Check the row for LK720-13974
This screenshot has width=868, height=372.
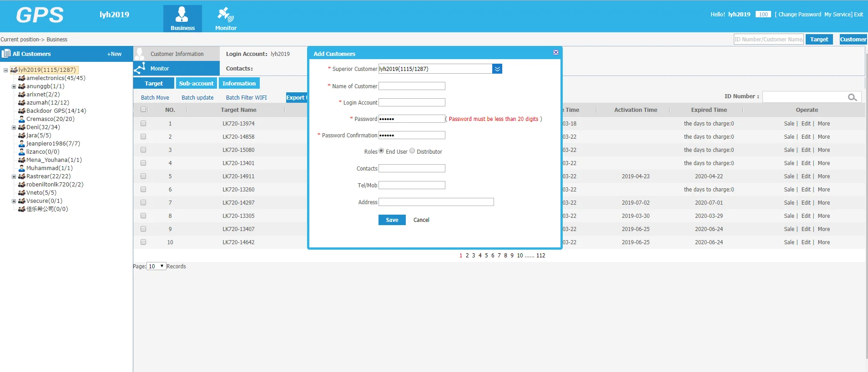(143, 123)
